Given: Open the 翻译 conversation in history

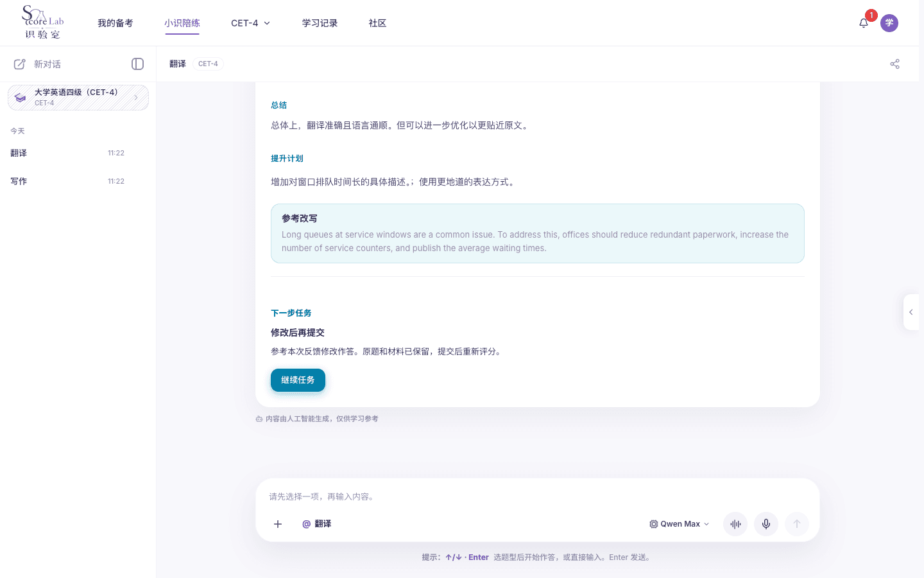Looking at the screenshot, I should (78, 153).
